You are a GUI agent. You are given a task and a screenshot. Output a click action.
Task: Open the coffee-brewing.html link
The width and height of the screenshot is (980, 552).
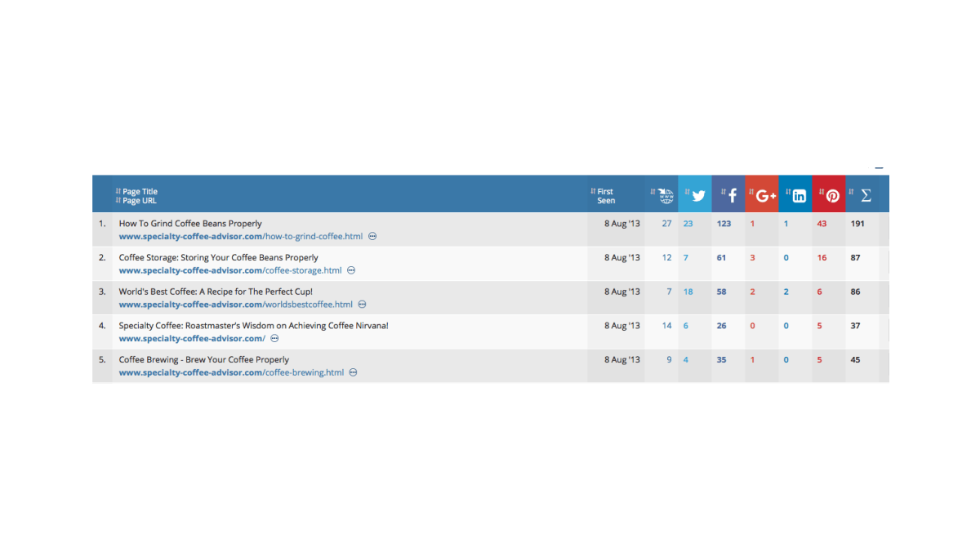(x=232, y=372)
